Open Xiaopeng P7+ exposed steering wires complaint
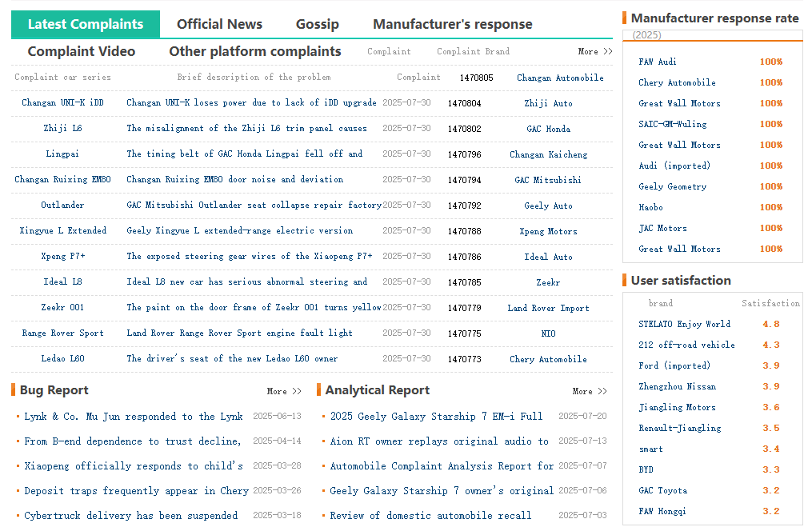 249,256
